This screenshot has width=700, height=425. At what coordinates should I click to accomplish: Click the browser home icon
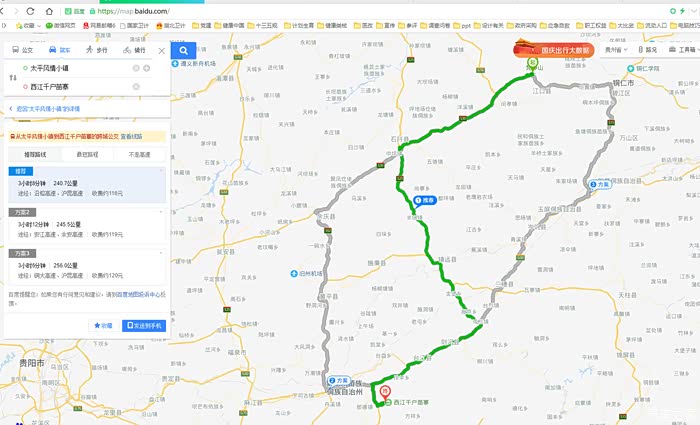[x=49, y=11]
